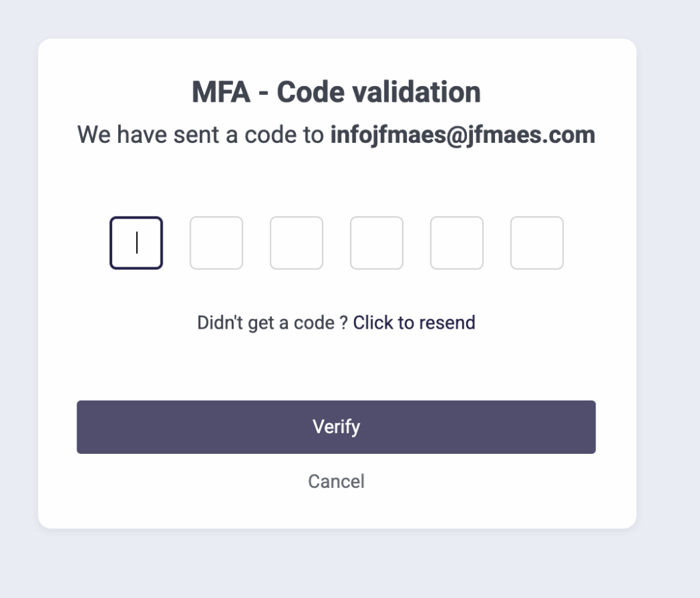Click the input box right of the focused one
The image size is (700, 598).
216,243
